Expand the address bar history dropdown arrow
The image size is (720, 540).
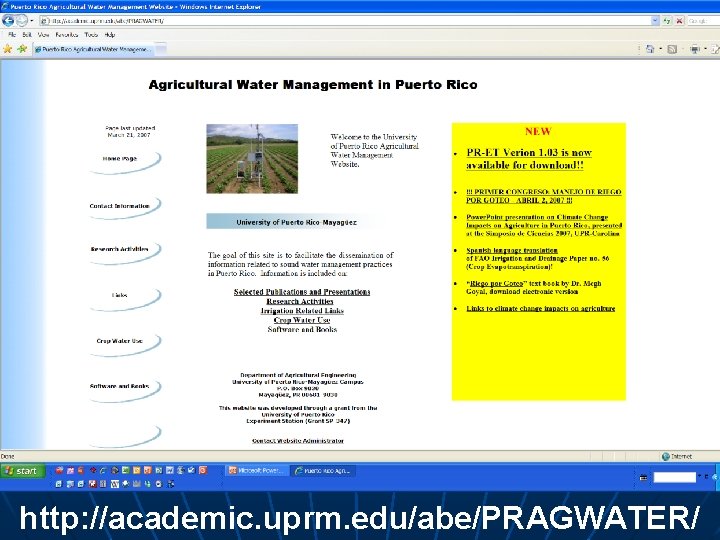(655, 21)
